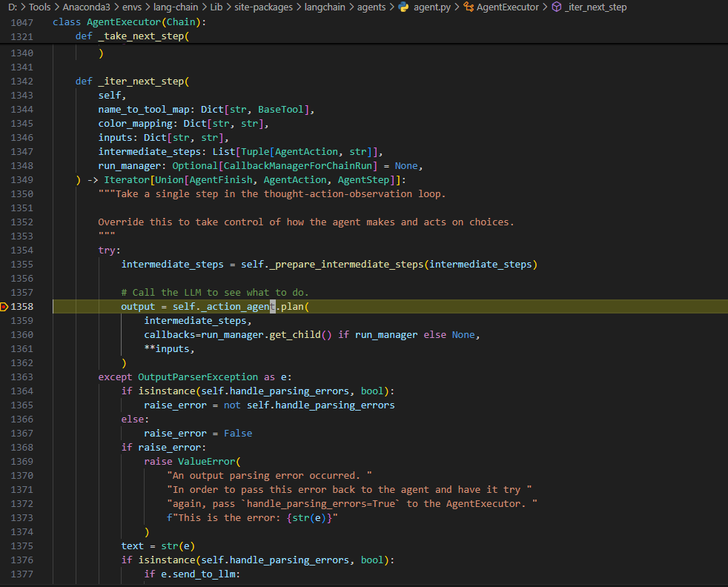The width and height of the screenshot is (728, 587).
Task: Click line number 1342 in the gutter
Action: point(22,82)
